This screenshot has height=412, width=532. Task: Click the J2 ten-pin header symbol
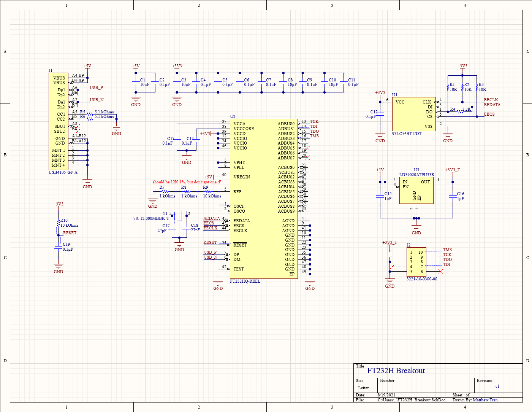416,262
